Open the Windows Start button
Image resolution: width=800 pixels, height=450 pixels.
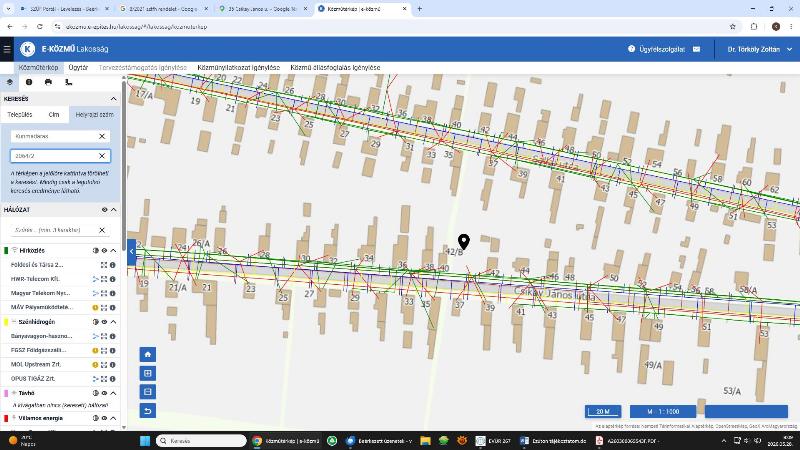click(x=145, y=440)
